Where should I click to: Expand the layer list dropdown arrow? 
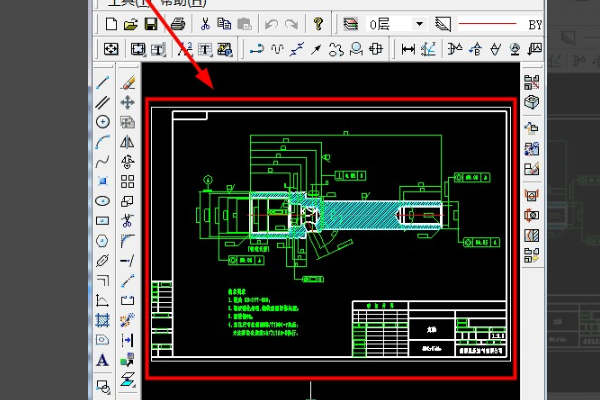418,23
